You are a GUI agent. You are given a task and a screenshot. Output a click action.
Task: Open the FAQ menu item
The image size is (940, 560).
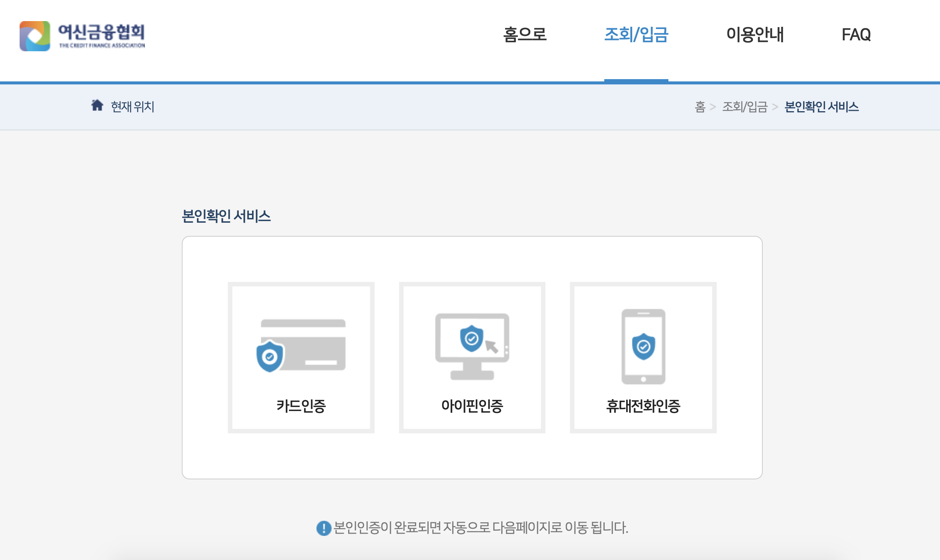pos(856,34)
